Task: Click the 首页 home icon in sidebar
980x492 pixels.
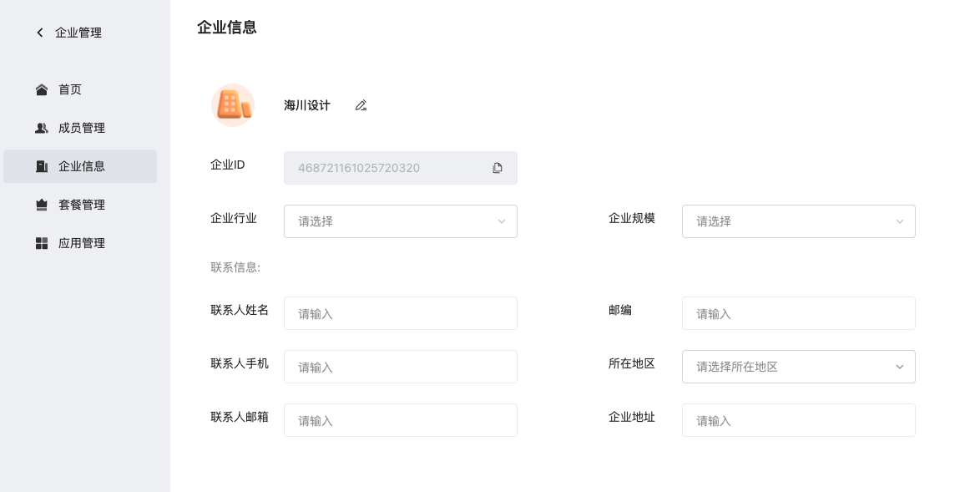Action: 42,89
